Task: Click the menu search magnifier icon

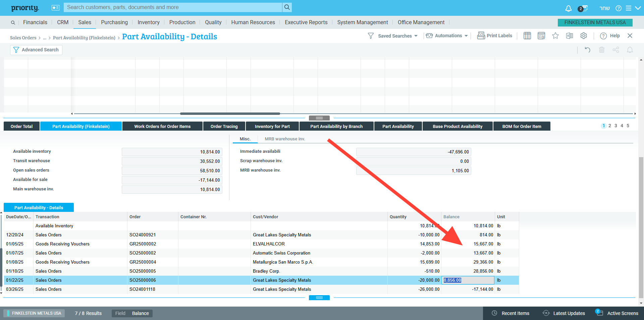Action: pos(13,22)
